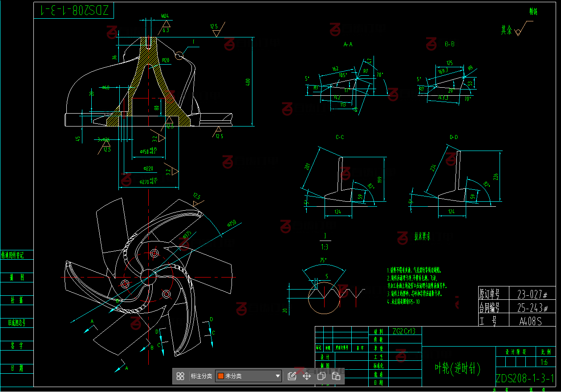Click the C-C section view label

(340, 137)
